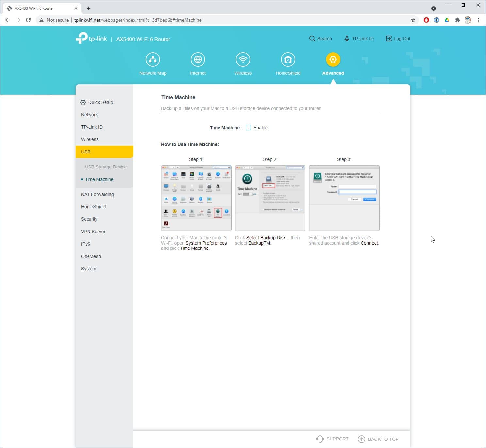Viewport: 486px width, 448px height.
Task: Select the Advanced gear icon
Action: 333,59
